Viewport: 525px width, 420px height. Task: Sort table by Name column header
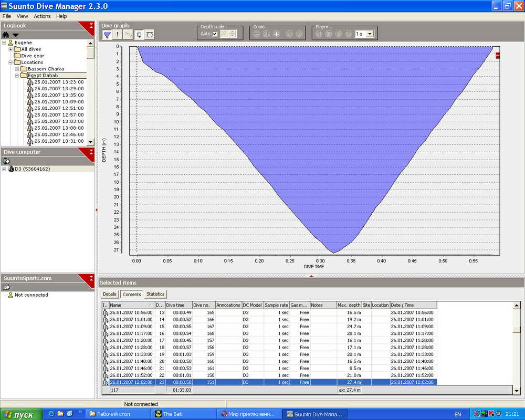click(132, 305)
